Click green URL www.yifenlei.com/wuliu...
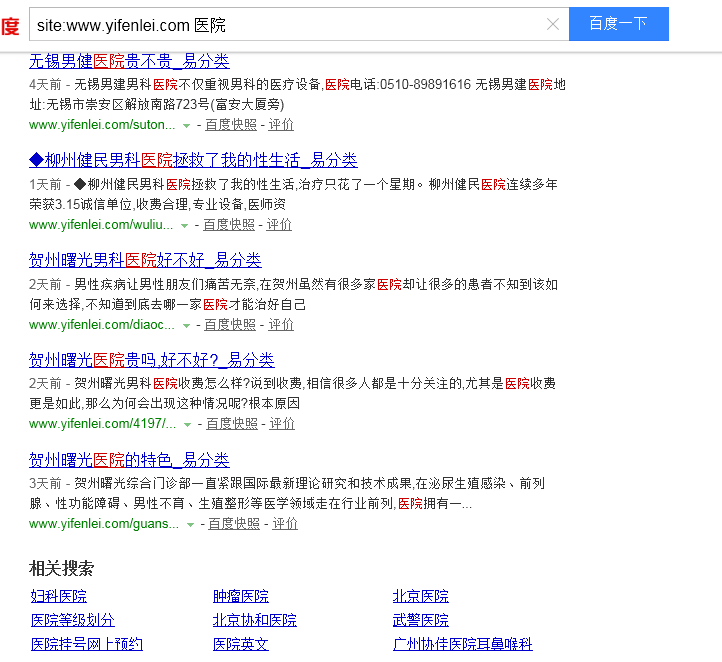Viewport: 722px width, 662px height. coord(101,225)
